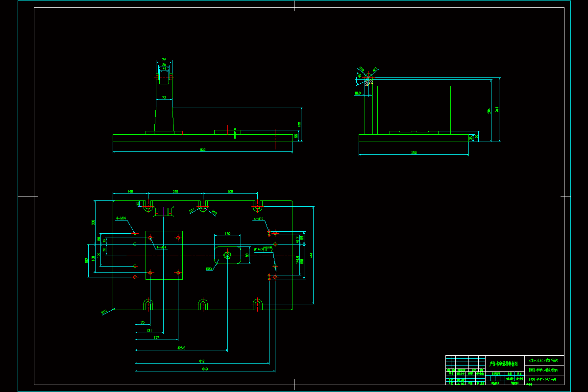Select the 500 width dimension text
Viewport: 588px width, 392px height.
tap(414, 153)
